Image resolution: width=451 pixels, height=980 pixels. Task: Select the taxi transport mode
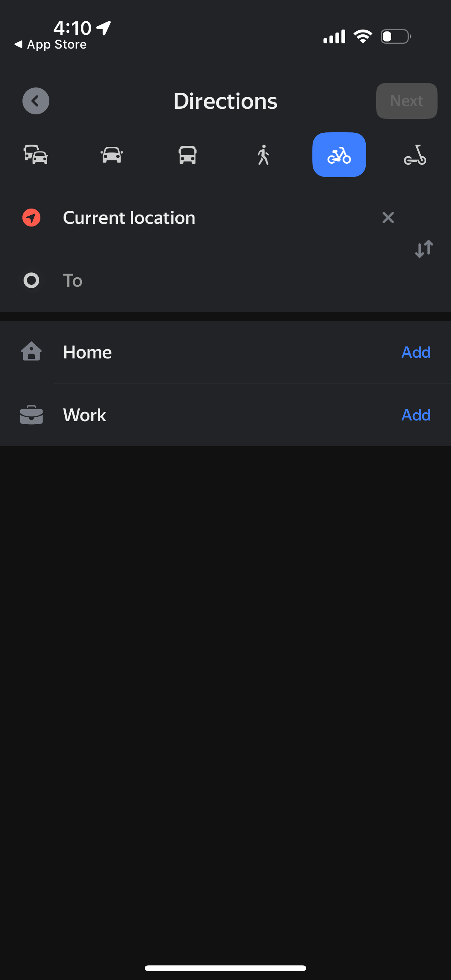tap(36, 154)
